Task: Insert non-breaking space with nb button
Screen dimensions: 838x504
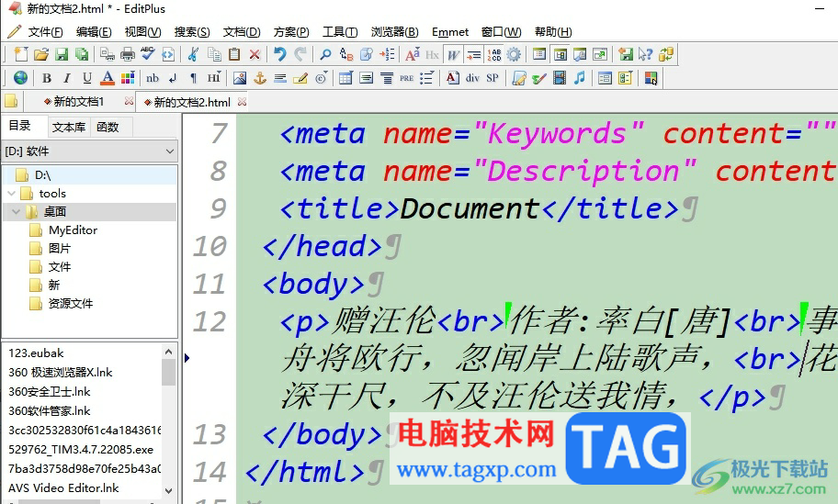Action: coord(153,78)
